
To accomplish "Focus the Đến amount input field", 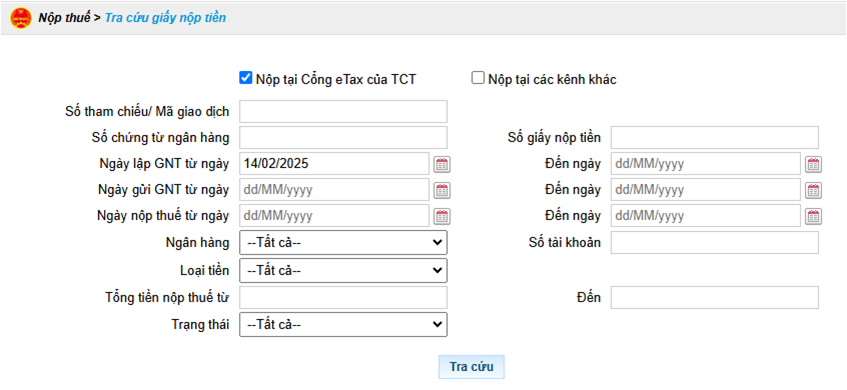I will [x=715, y=298].
